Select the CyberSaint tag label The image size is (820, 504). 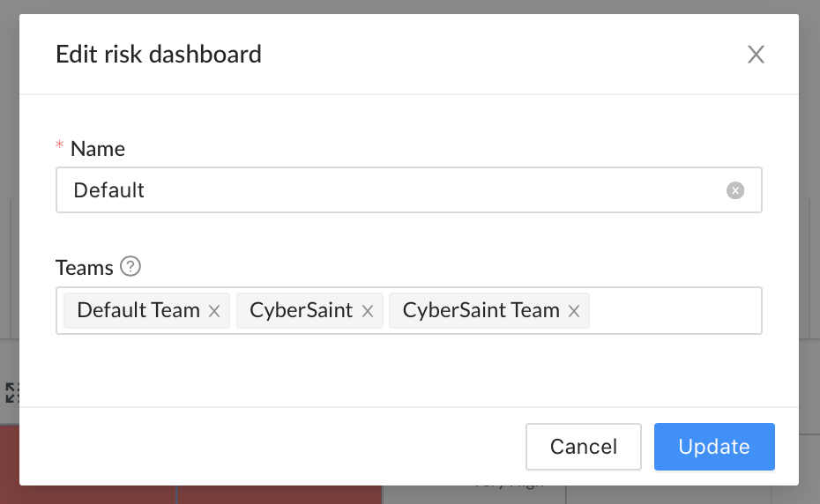coord(302,310)
